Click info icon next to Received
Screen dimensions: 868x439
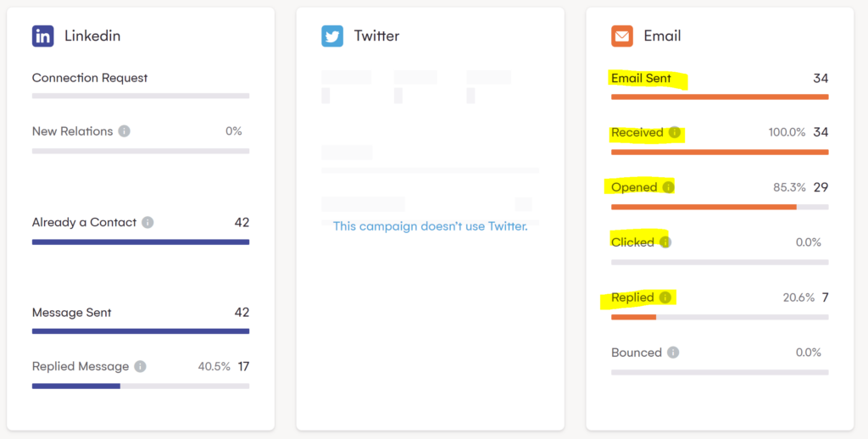tap(675, 132)
